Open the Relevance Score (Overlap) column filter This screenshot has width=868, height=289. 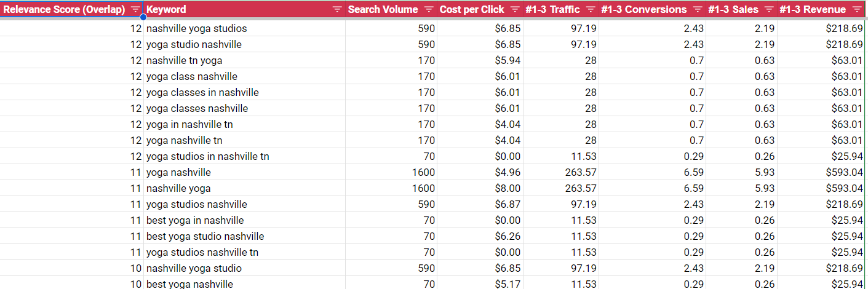(x=135, y=10)
